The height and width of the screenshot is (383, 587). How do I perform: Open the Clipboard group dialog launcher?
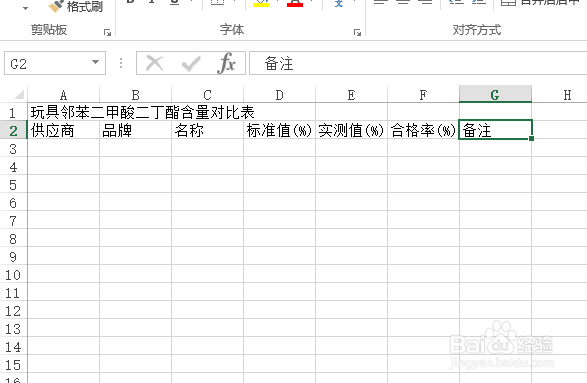click(107, 33)
